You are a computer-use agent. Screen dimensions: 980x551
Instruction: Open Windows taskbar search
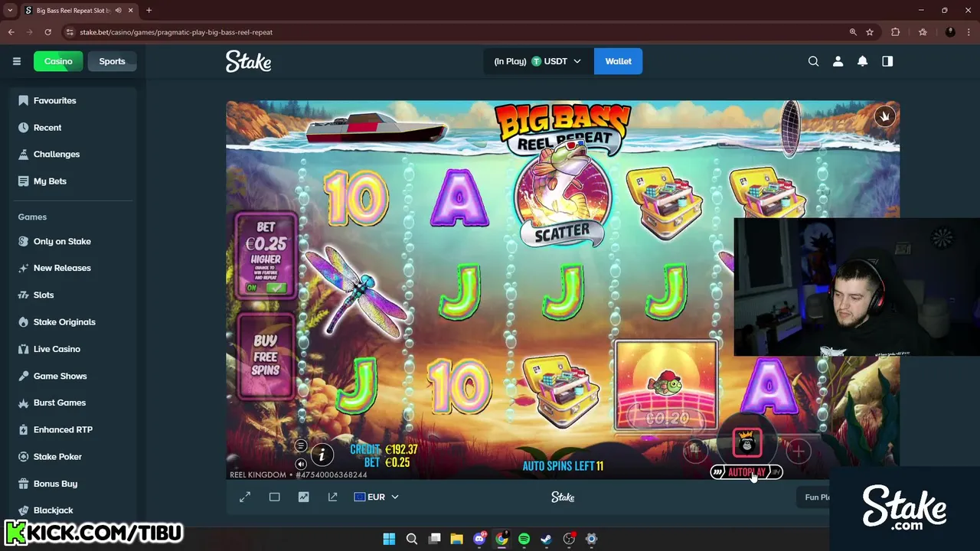pos(411,539)
